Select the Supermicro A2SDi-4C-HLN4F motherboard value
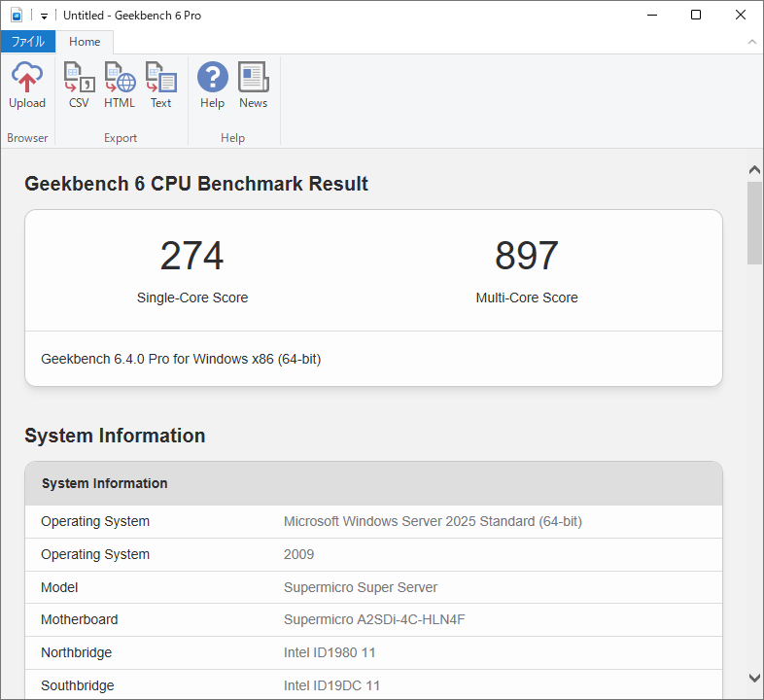Screen dimensions: 764x700 click(x=374, y=619)
